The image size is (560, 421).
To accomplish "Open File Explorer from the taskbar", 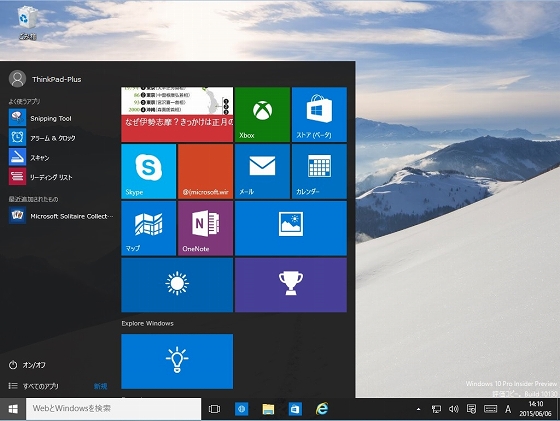I will pos(268,409).
